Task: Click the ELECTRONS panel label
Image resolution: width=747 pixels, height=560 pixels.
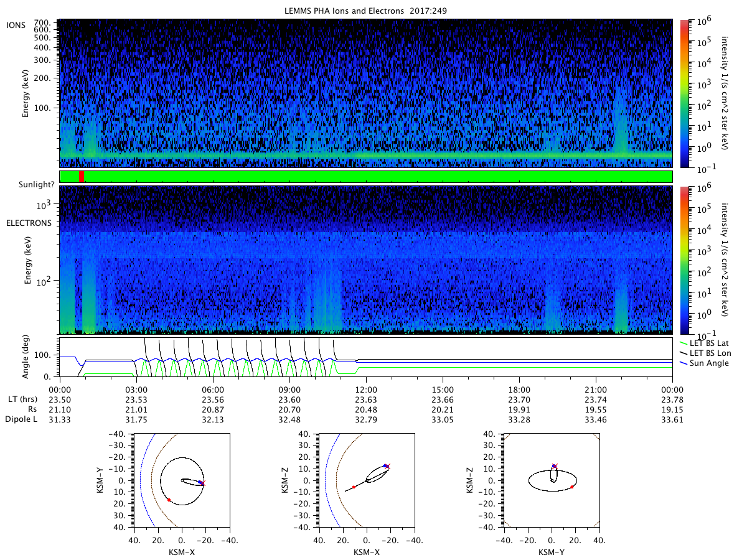Action: coord(29,222)
